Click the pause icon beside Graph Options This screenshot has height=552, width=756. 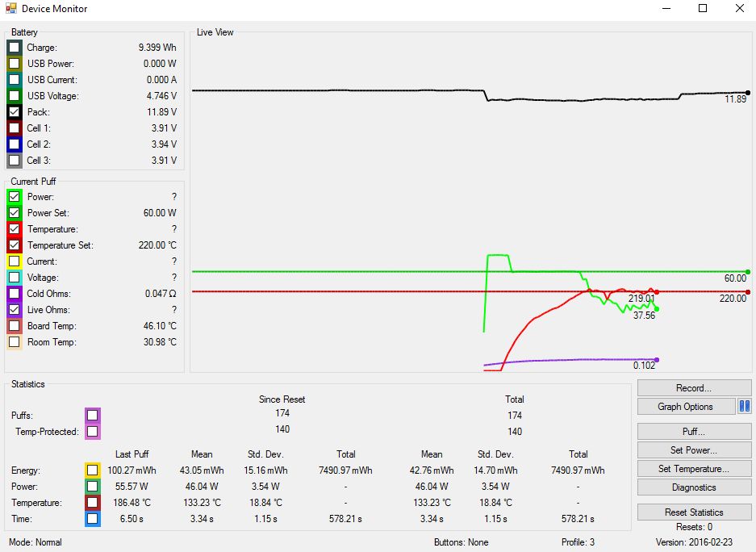[x=744, y=407]
